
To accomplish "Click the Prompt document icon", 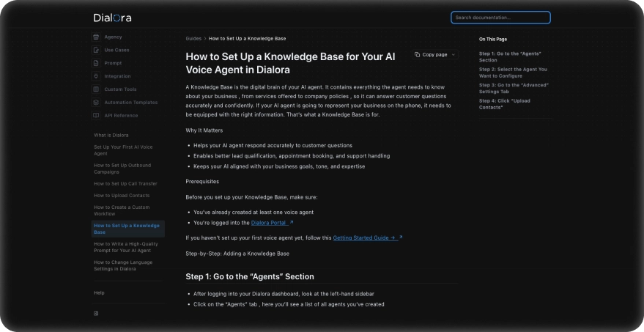I will click(x=96, y=63).
